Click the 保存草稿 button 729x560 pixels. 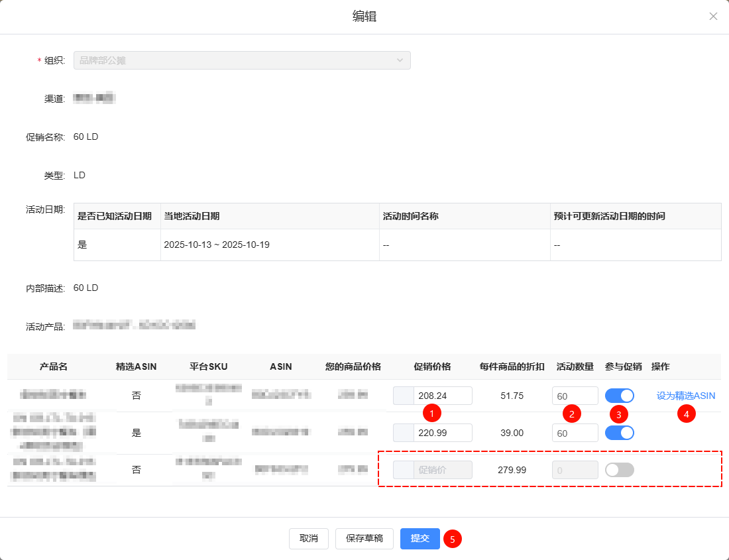pyautogui.click(x=364, y=539)
